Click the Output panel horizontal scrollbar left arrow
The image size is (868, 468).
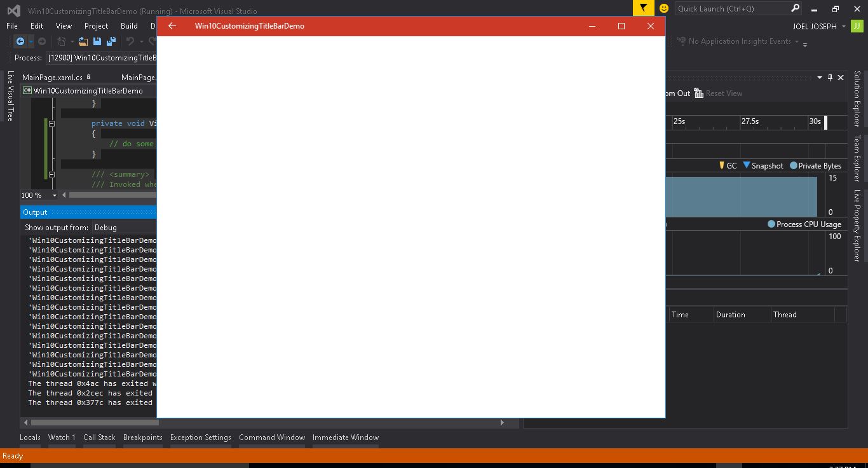[x=25, y=422]
